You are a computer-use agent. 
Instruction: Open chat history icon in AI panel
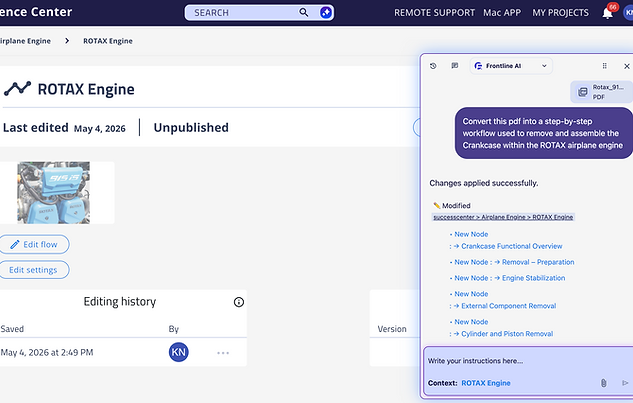click(433, 66)
